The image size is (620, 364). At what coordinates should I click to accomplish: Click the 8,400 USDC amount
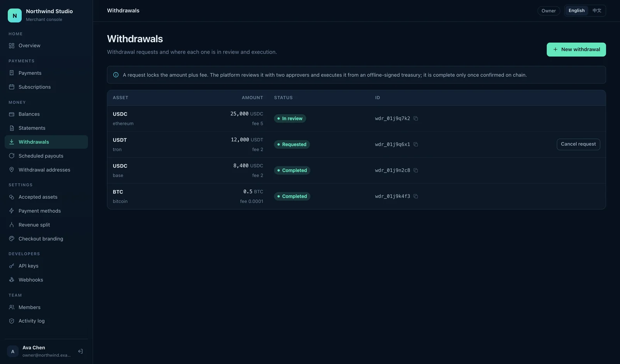[x=248, y=166]
